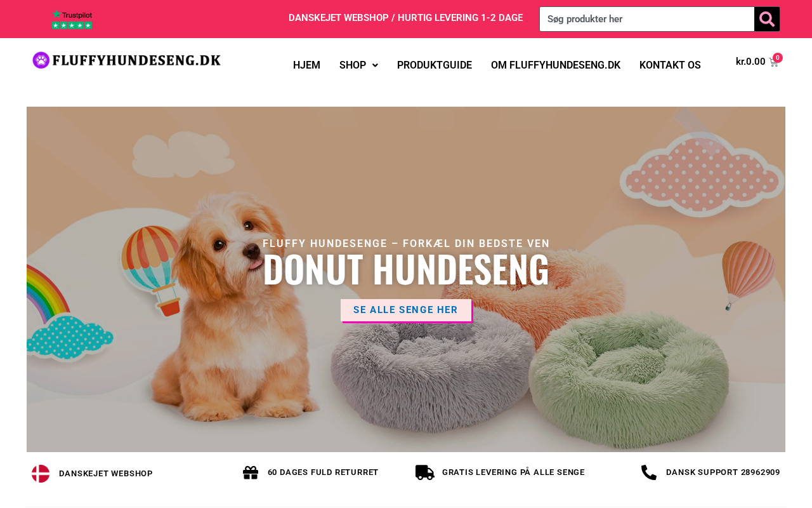Click the Danish flag icon
Screen dimensions: 812x508
41,474
